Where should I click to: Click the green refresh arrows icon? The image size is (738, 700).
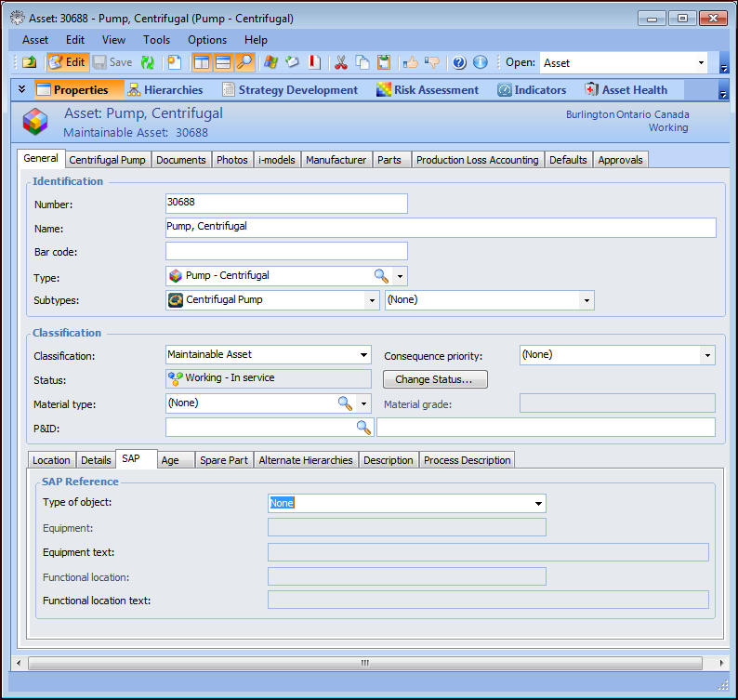tap(148, 62)
